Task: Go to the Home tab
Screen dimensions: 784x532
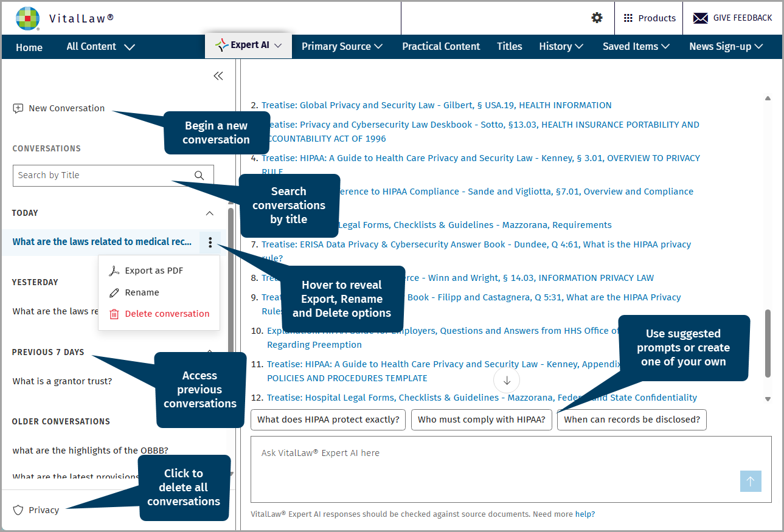Action: point(29,47)
